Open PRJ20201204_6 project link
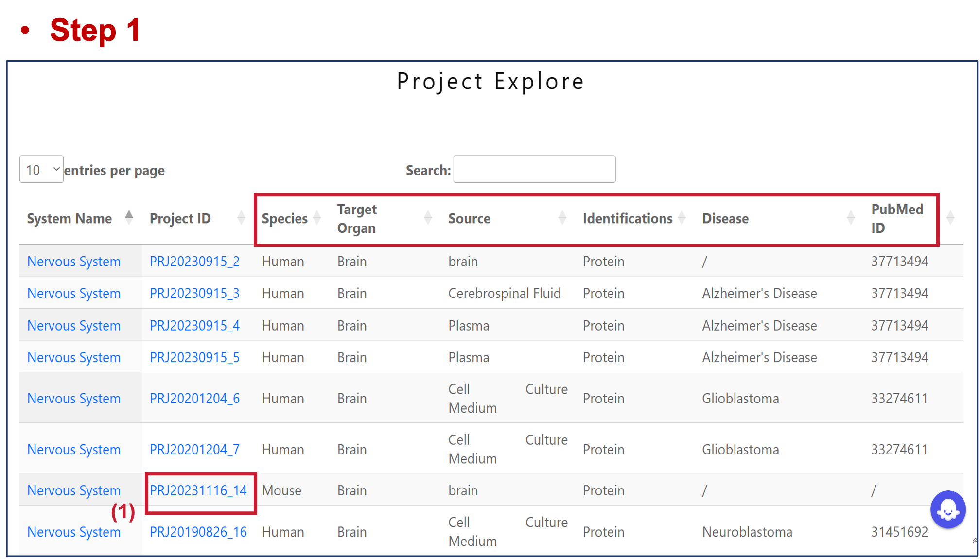This screenshot has height=559, width=980. point(194,399)
